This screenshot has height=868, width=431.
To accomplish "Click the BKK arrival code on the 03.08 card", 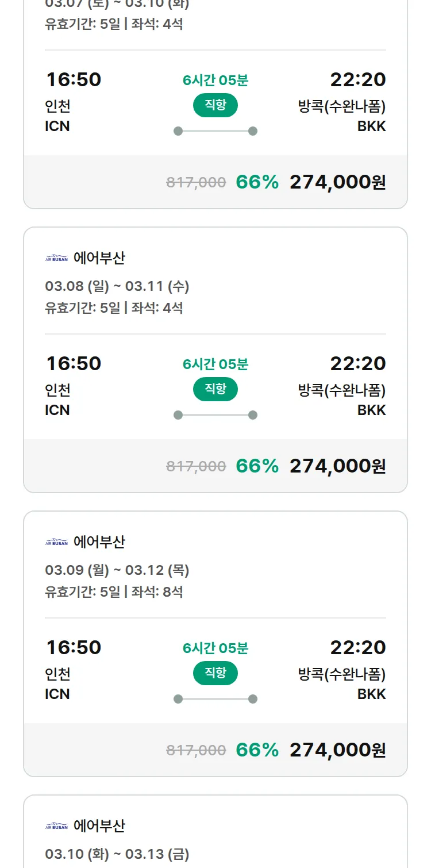I will (x=371, y=410).
